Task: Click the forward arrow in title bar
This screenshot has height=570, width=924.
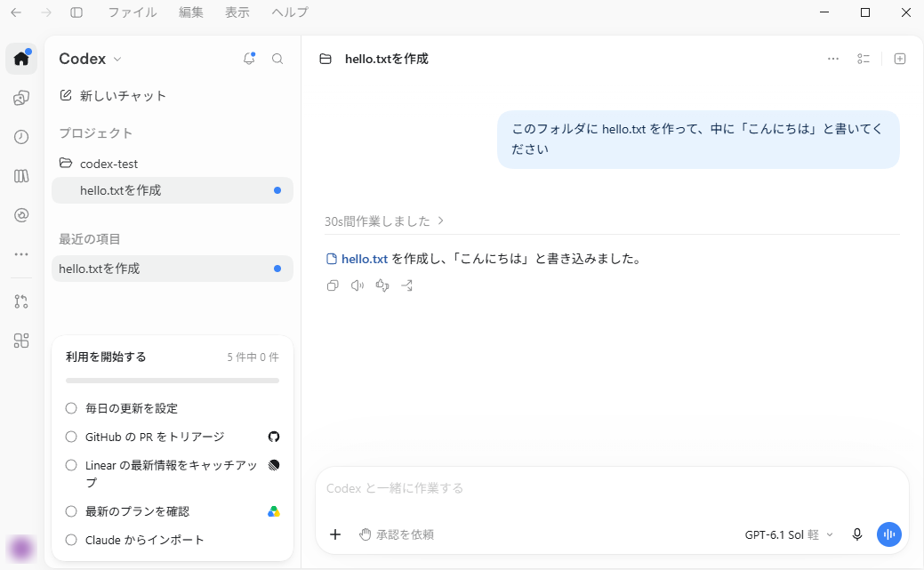Action: [46, 12]
